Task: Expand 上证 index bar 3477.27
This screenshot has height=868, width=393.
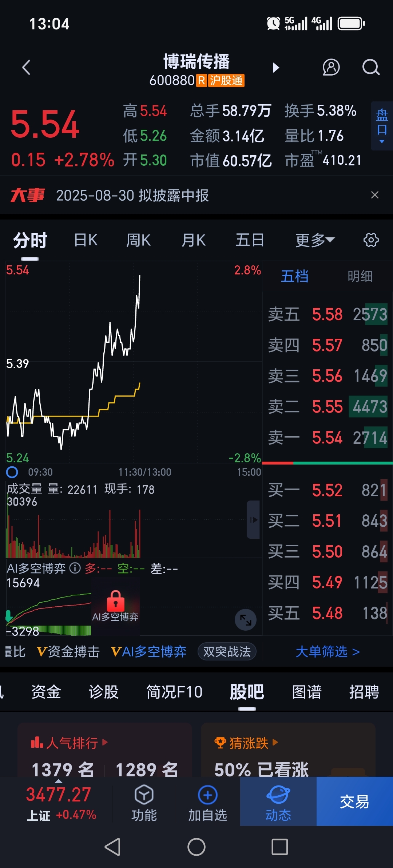Action: tap(58, 801)
